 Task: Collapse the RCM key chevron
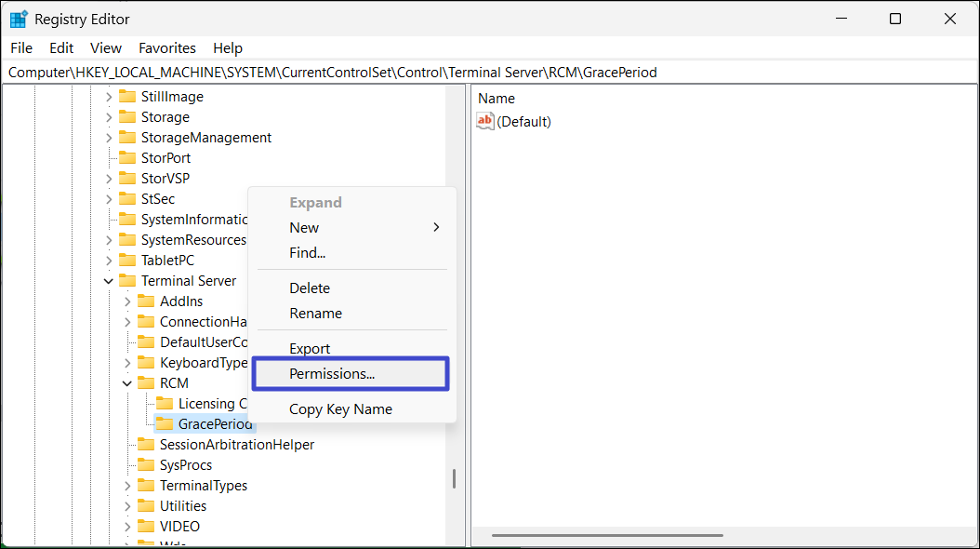tap(127, 383)
